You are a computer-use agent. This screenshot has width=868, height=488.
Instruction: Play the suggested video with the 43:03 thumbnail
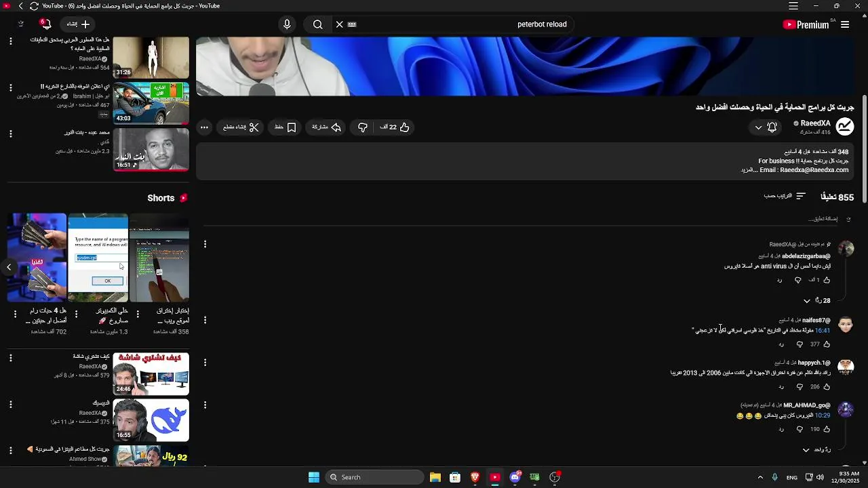pos(151,103)
